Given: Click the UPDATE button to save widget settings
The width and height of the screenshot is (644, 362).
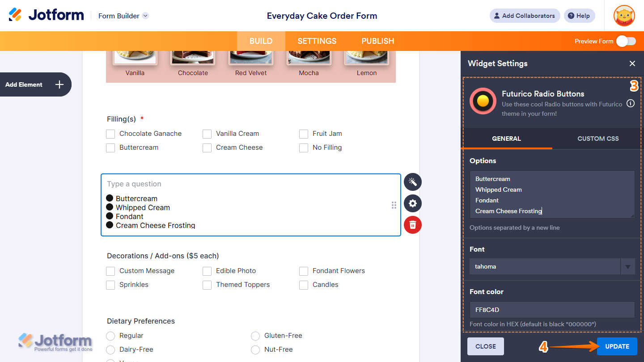Looking at the screenshot, I should (x=617, y=346).
